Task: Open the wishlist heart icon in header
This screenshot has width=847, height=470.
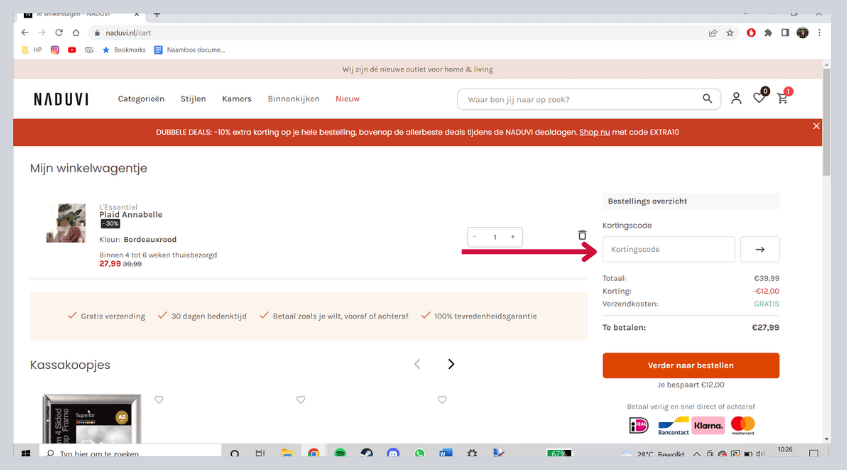Action: [759, 98]
